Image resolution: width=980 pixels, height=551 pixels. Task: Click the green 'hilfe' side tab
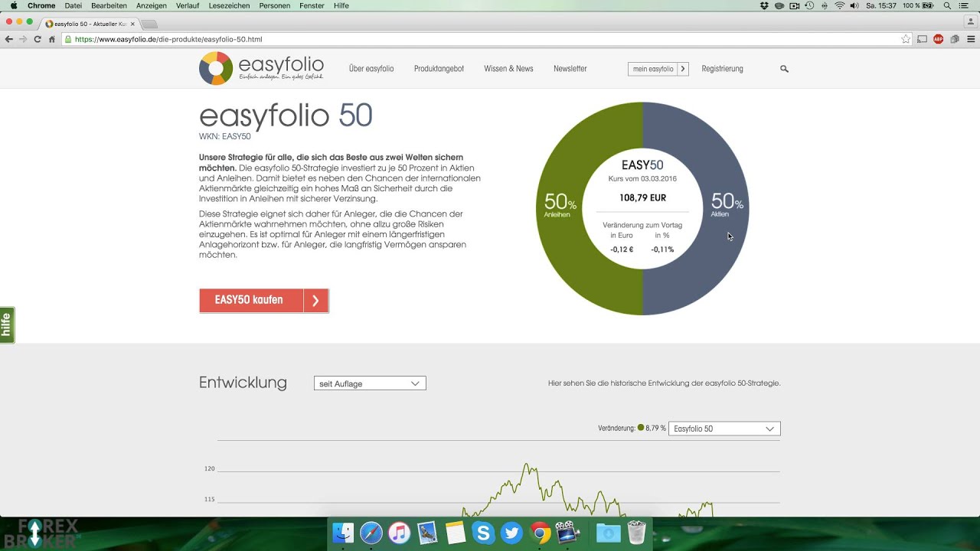(7, 324)
